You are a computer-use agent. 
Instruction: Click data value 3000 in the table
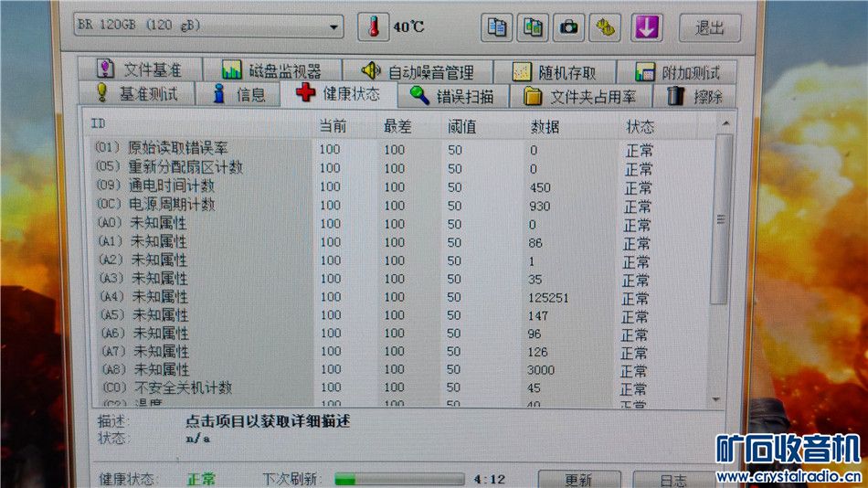(x=540, y=370)
